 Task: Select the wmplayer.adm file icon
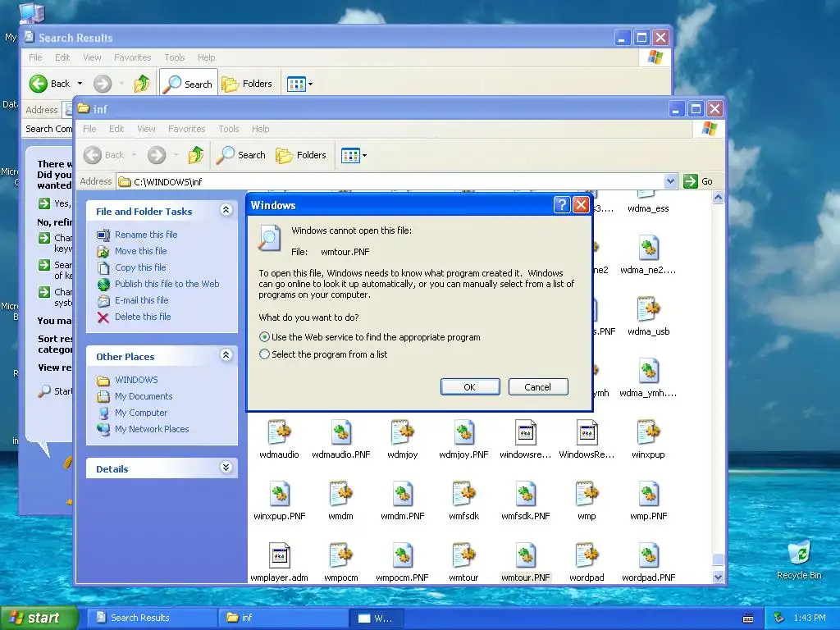pyautogui.click(x=279, y=555)
